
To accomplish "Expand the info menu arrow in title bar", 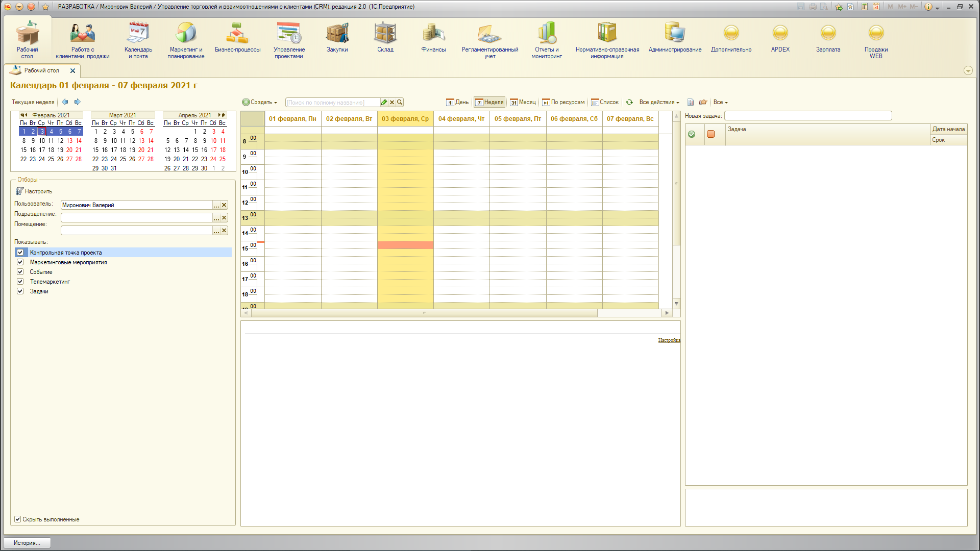I will point(938,8).
